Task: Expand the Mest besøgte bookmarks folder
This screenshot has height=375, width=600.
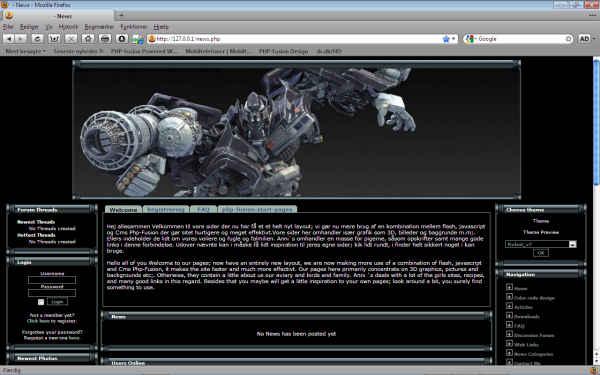Action: [26, 51]
